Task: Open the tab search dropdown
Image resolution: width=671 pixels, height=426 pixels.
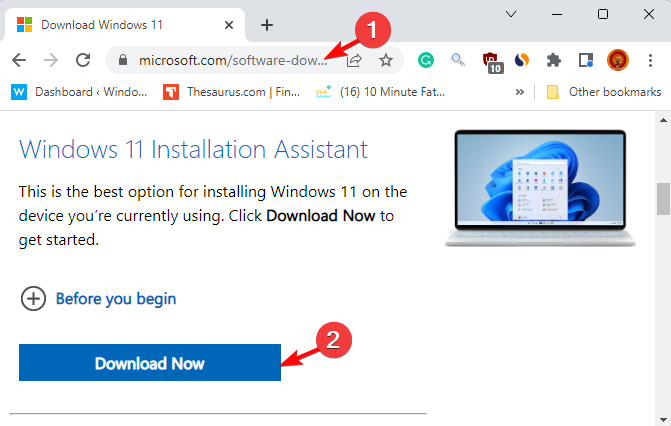Action: 511,14
